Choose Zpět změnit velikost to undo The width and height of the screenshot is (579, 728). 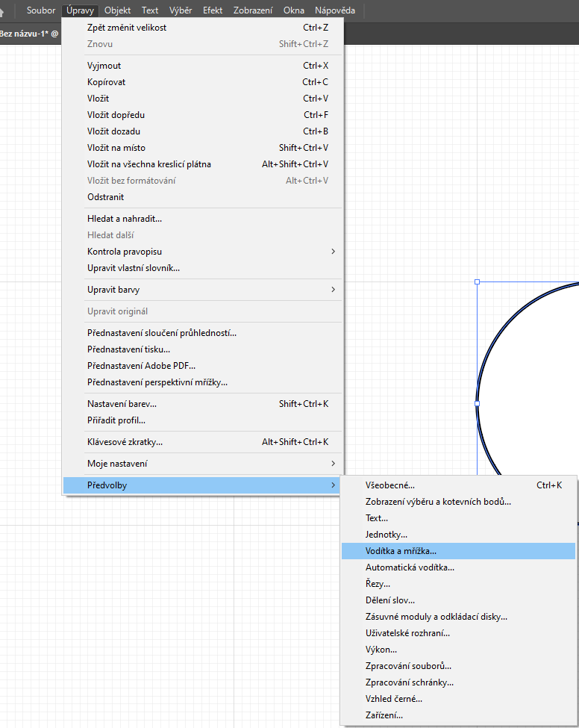(127, 28)
